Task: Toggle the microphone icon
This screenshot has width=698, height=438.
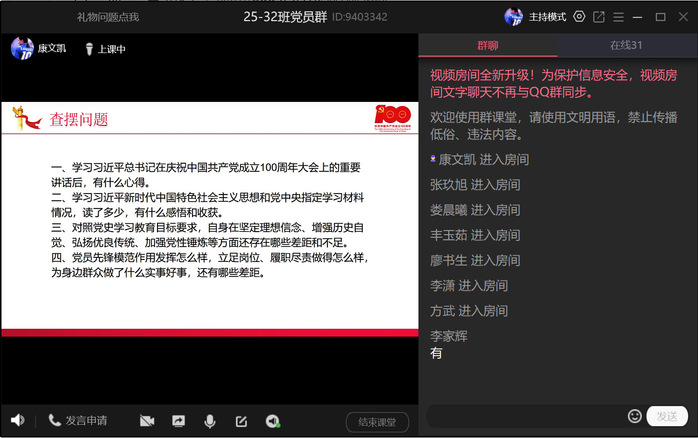Action: coord(210,421)
